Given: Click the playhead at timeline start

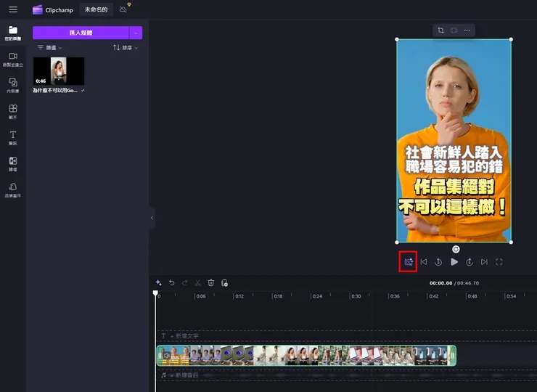Looking at the screenshot, I should (x=155, y=293).
